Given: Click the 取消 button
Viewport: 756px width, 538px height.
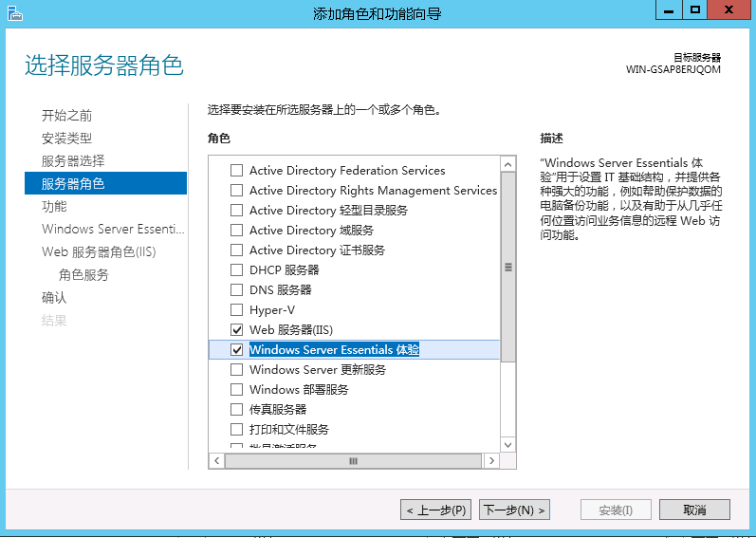Looking at the screenshot, I should (694, 510).
